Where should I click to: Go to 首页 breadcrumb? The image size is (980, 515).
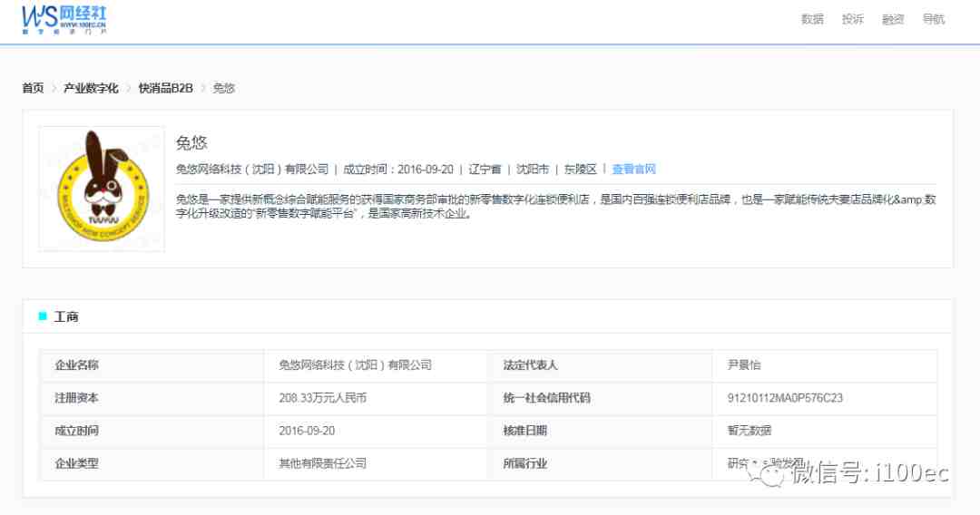tap(34, 88)
